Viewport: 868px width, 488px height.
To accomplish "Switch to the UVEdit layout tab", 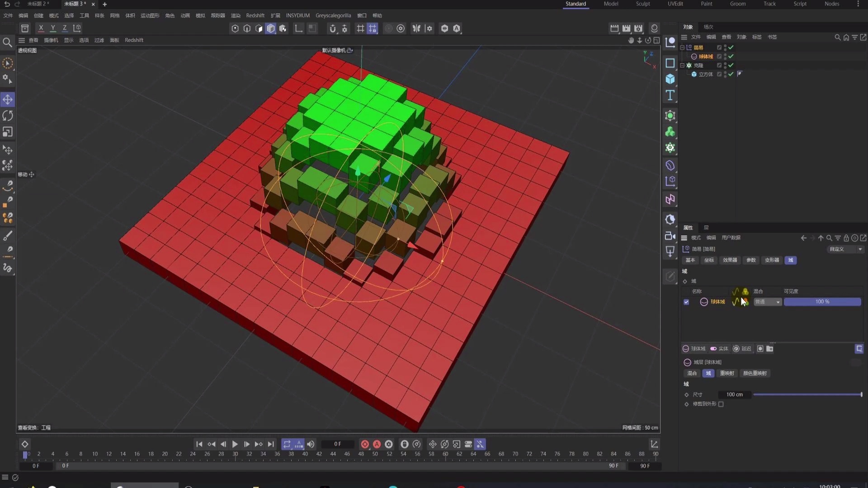I will point(675,4).
